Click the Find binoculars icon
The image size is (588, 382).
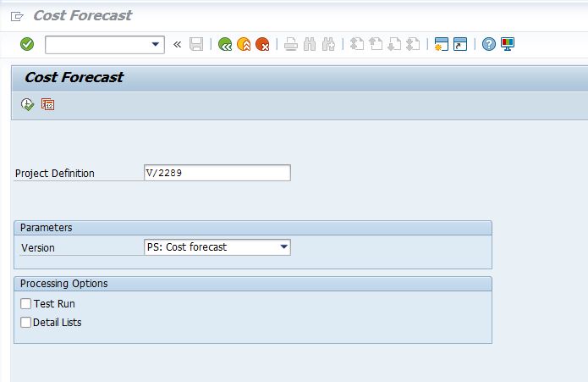[310, 44]
